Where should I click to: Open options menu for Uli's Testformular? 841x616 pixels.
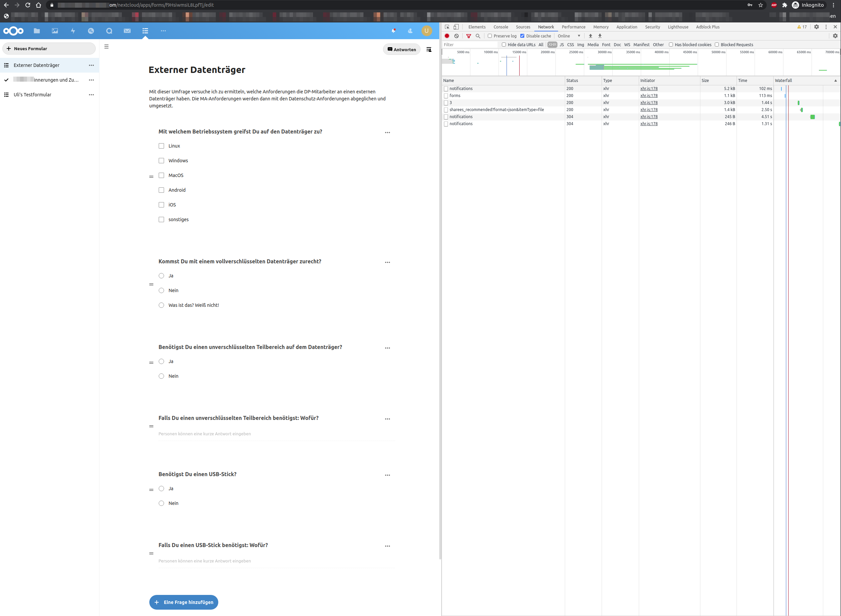(91, 94)
